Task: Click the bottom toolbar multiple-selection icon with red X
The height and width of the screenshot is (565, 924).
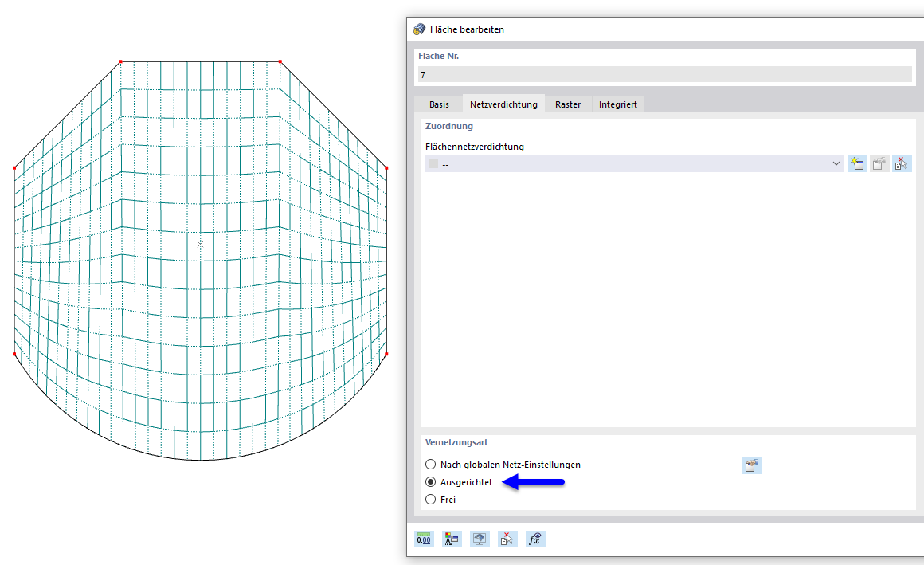Action: tap(507, 539)
